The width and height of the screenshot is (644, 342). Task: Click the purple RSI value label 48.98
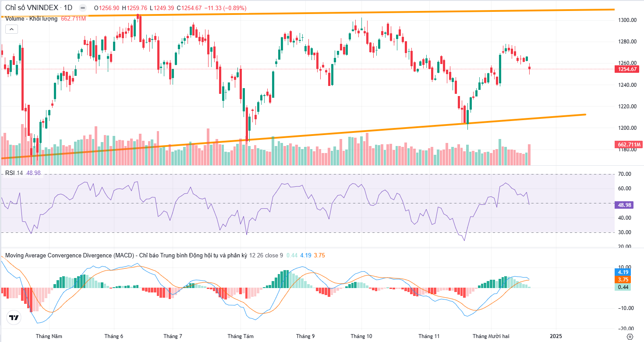(624, 205)
